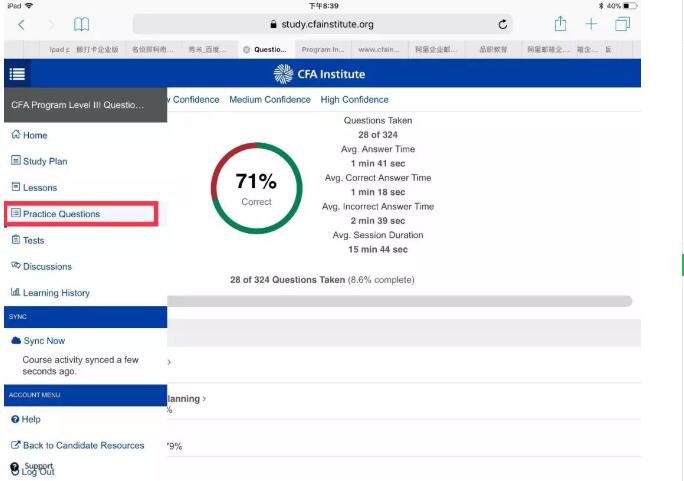Open Safari bookmarks book icon

pyautogui.click(x=82, y=24)
